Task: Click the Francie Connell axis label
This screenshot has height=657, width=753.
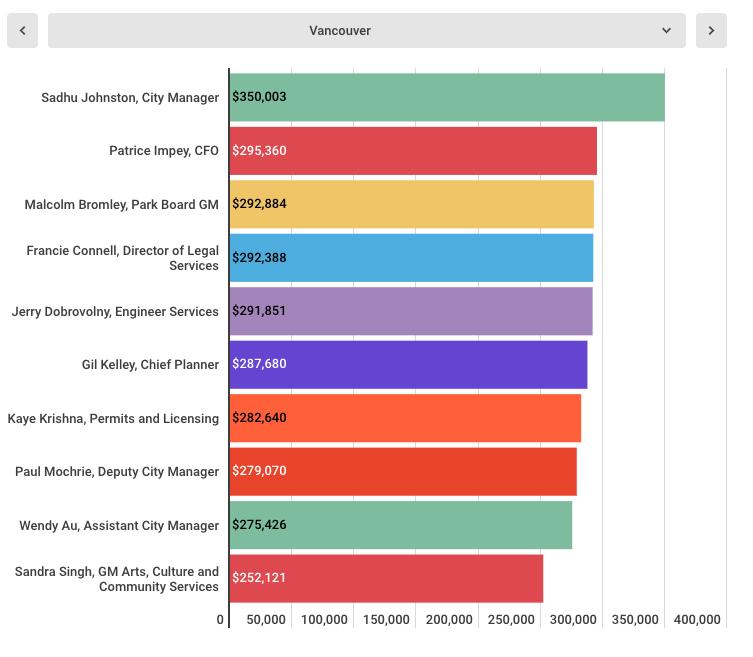Action: [x=123, y=258]
